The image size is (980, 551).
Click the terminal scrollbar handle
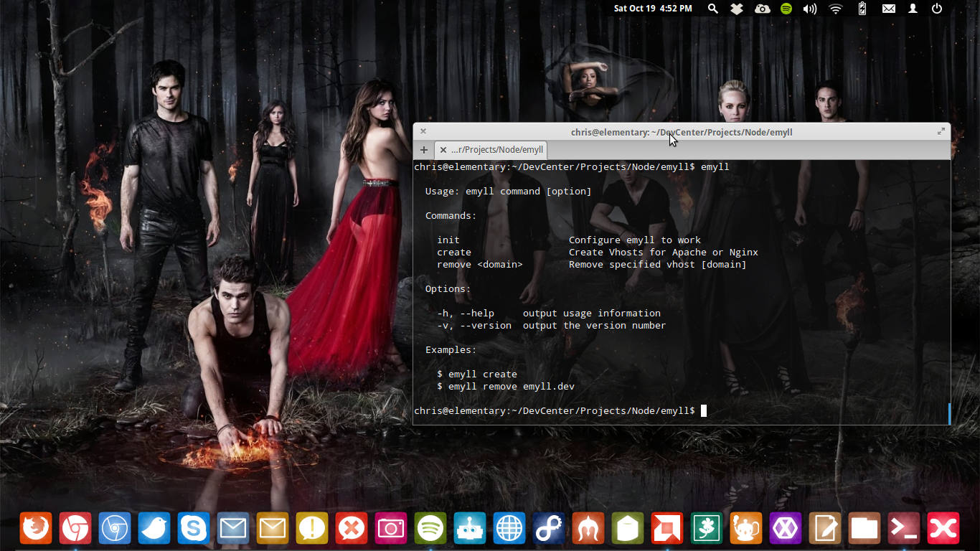click(x=949, y=413)
